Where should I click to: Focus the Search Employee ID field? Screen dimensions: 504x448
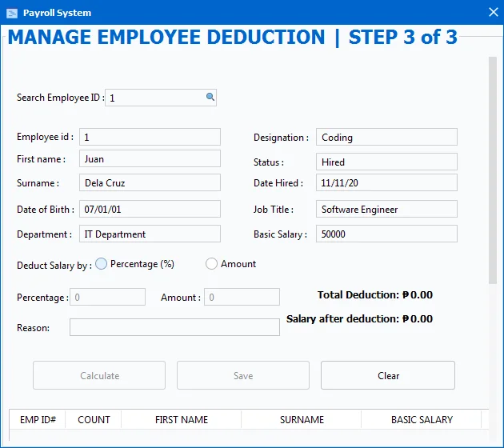tap(161, 98)
